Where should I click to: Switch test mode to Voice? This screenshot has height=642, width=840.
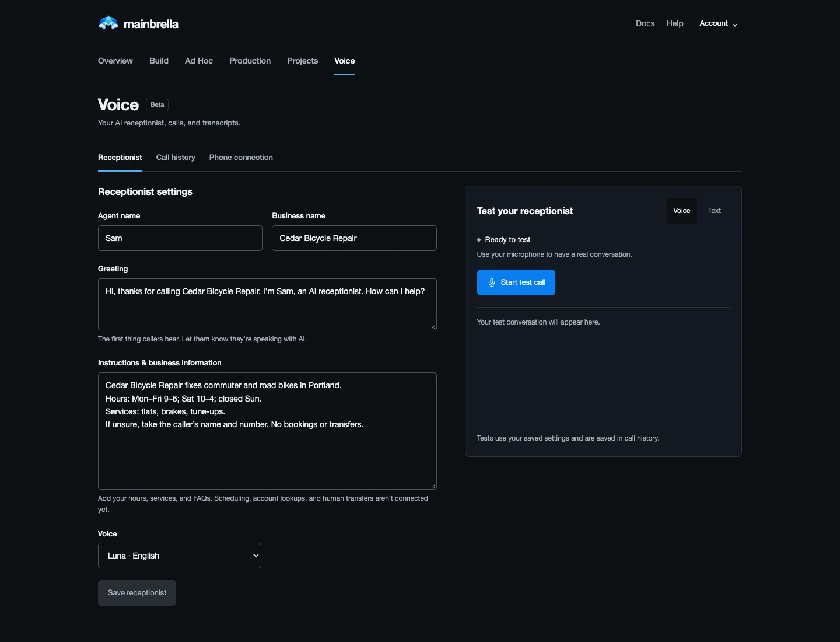pyautogui.click(x=681, y=211)
